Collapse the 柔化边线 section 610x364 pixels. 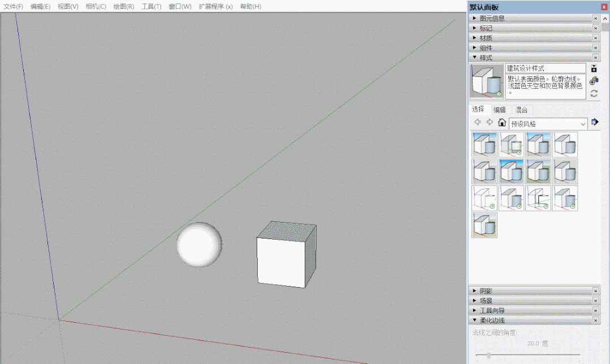pyautogui.click(x=474, y=320)
